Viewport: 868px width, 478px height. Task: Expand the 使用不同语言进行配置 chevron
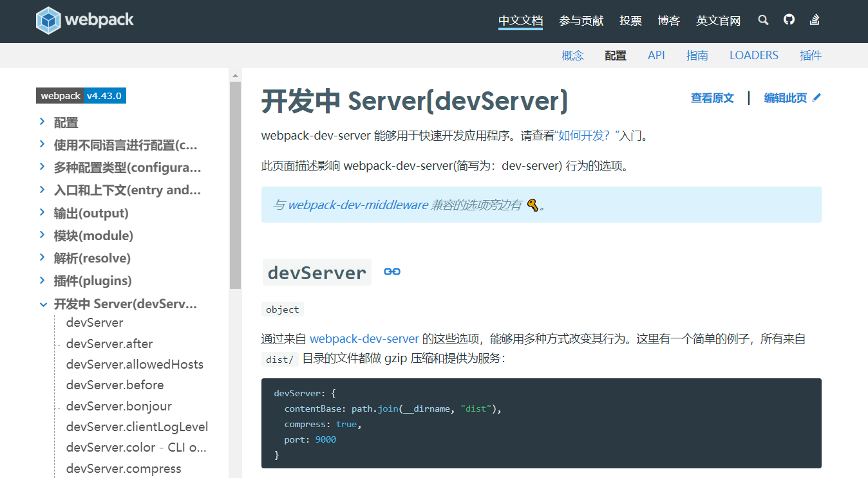[x=42, y=144]
